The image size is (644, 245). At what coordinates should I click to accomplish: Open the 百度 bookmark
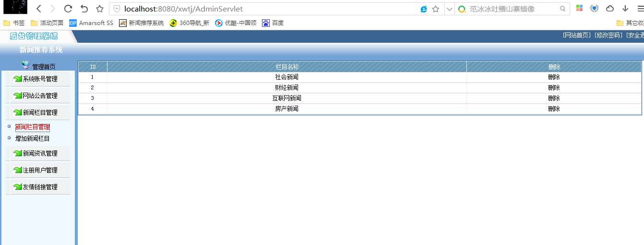(x=273, y=23)
